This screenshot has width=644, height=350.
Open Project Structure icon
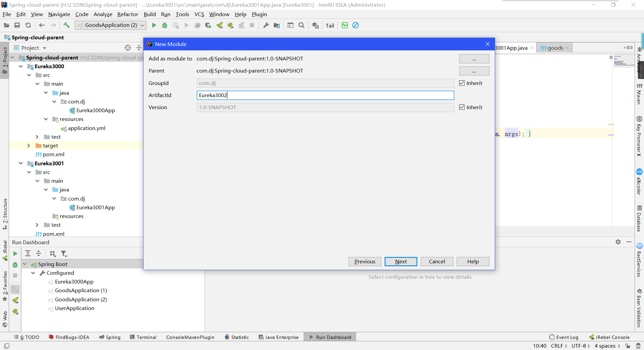(x=277, y=25)
